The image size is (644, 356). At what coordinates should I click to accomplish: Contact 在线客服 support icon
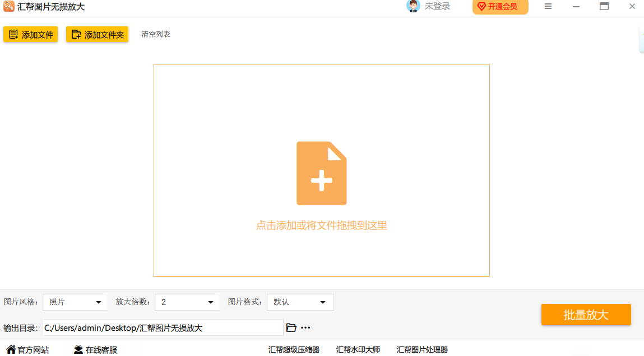[x=78, y=349]
